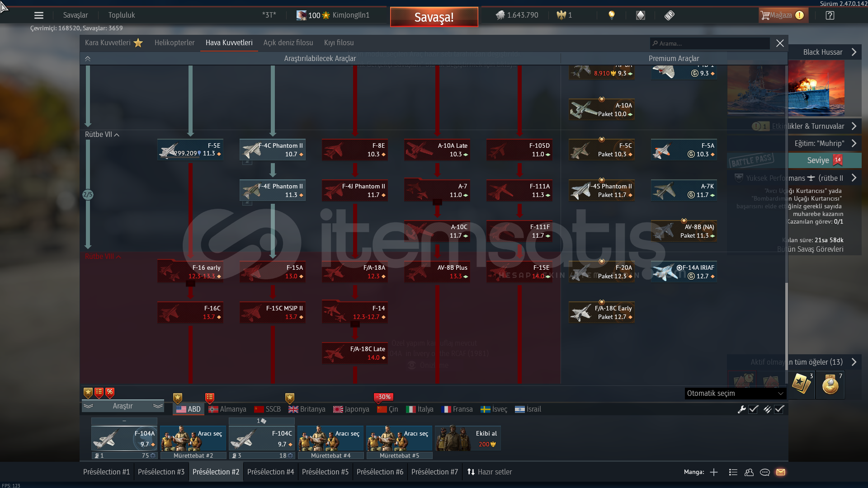The height and width of the screenshot is (488, 868).
Task: Collapse the research tree header arrow
Action: tap(88, 59)
